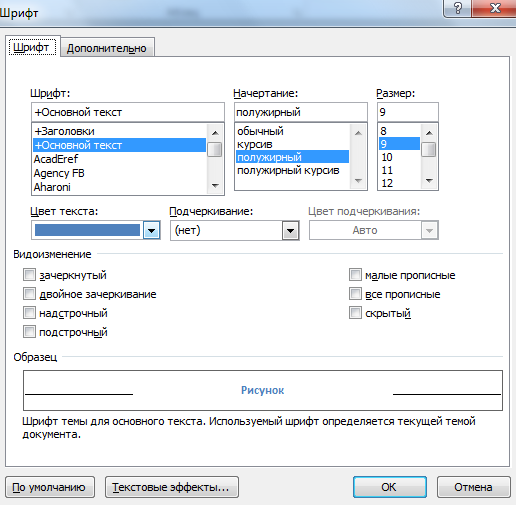Image resolution: width=516 pixels, height=505 pixels.
Task: Click the Размер input field
Action: point(408,112)
